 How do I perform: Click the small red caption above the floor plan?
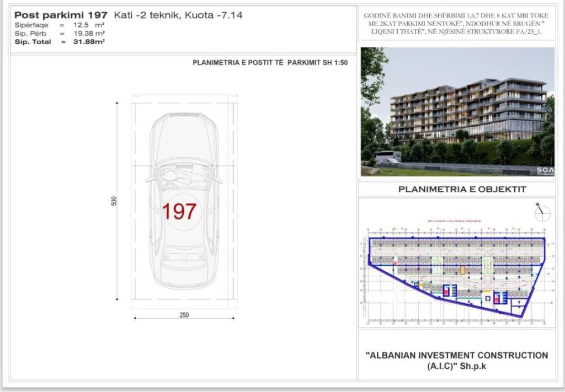(x=458, y=221)
